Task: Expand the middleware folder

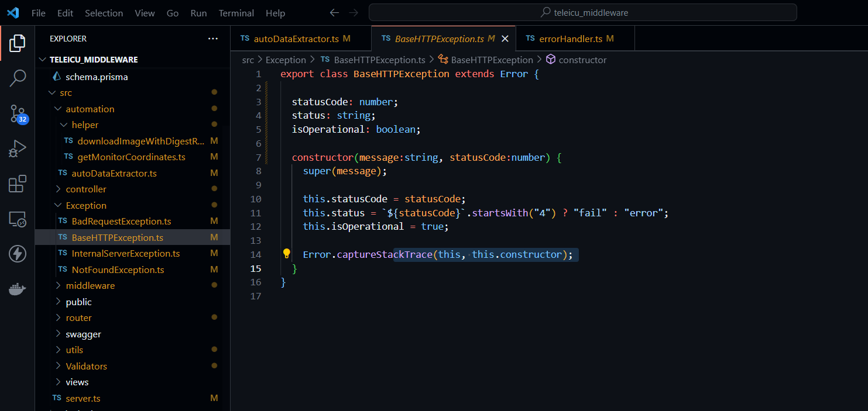Action: (x=90, y=286)
